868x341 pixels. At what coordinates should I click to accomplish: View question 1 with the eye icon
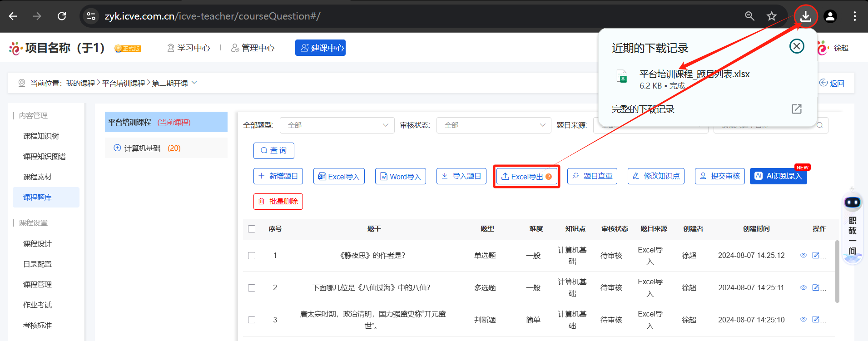803,255
